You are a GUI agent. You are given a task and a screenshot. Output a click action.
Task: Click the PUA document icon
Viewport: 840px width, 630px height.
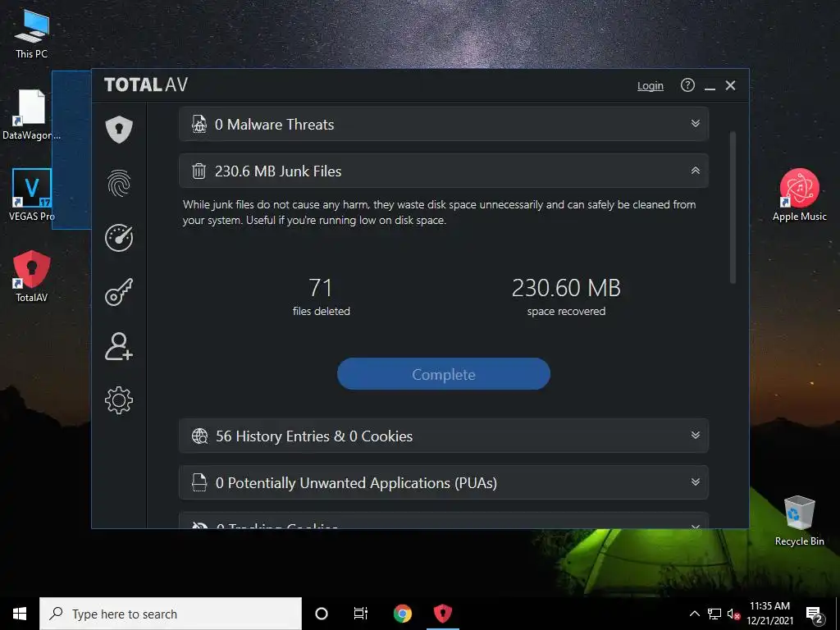point(199,482)
